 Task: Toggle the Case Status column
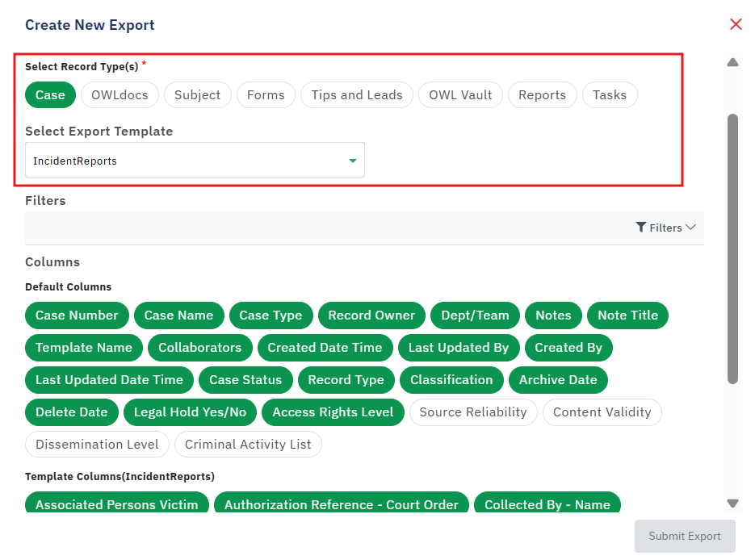tap(245, 379)
